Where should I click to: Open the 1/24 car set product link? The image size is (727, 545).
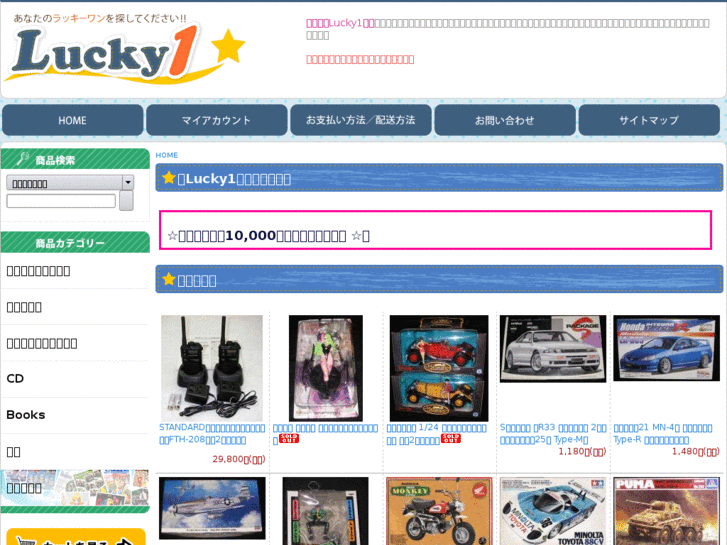[436, 434]
